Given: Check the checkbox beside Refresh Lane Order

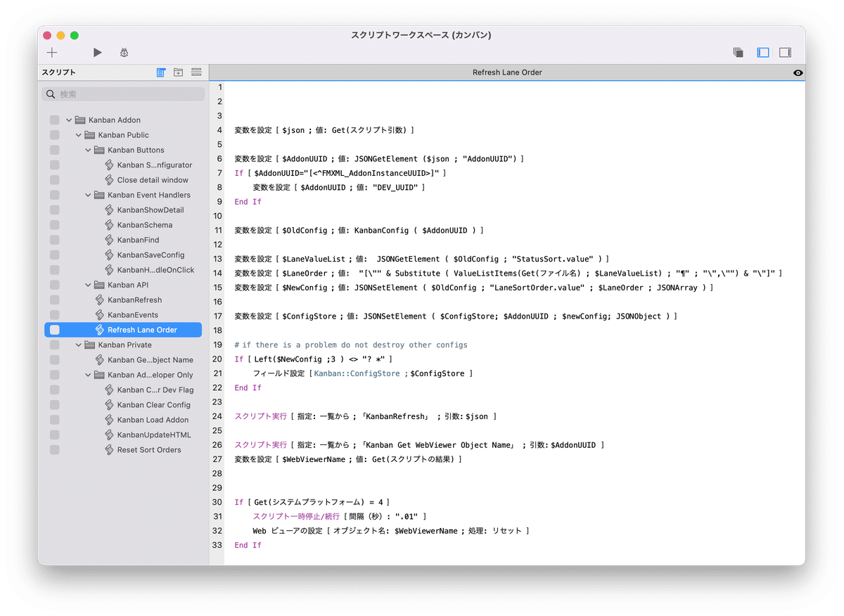Looking at the screenshot, I should 54,329.
